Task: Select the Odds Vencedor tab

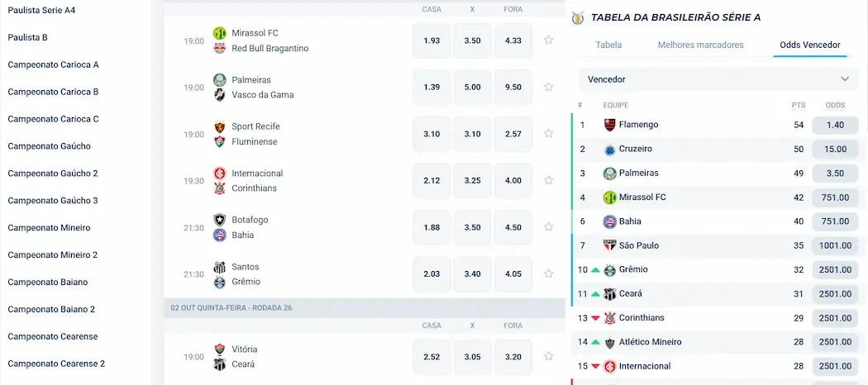Action: coord(809,45)
